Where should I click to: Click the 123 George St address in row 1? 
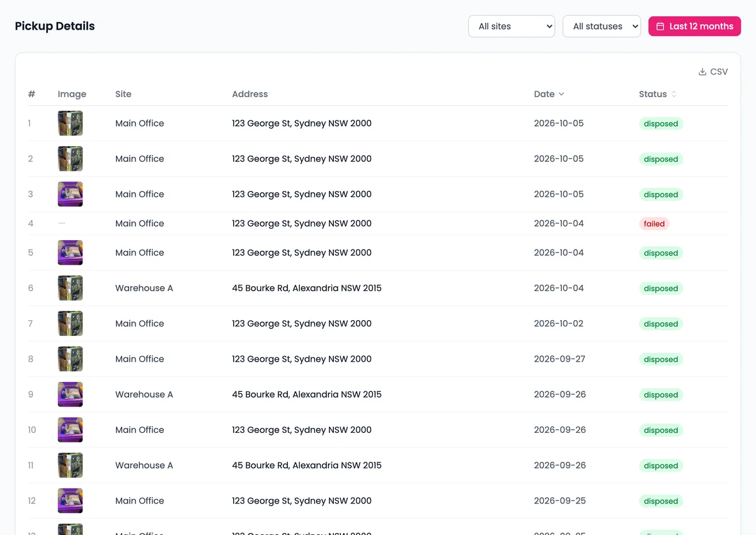[302, 124]
